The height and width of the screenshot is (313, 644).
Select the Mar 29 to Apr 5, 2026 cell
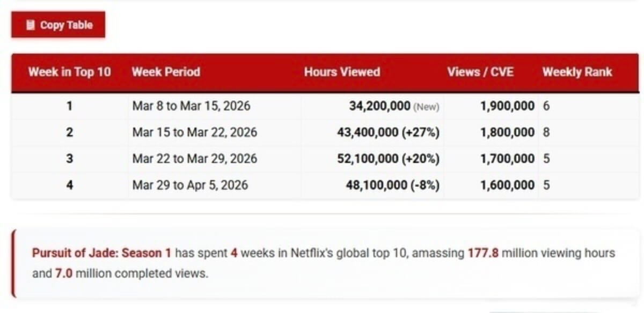tap(190, 185)
